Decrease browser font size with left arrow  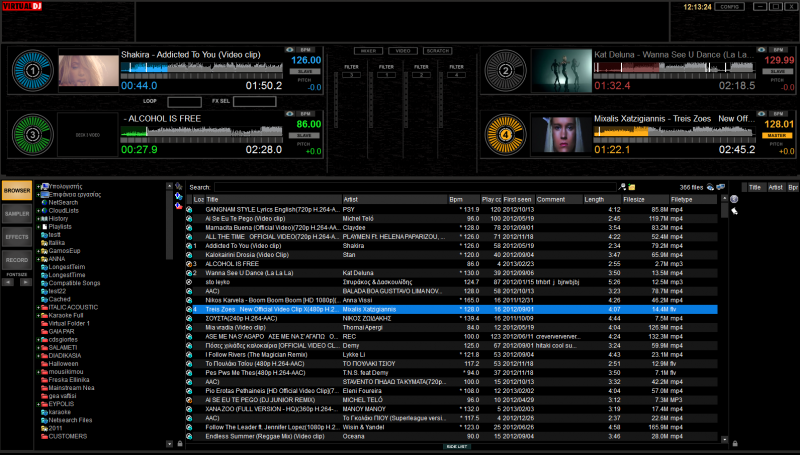(x=9, y=282)
